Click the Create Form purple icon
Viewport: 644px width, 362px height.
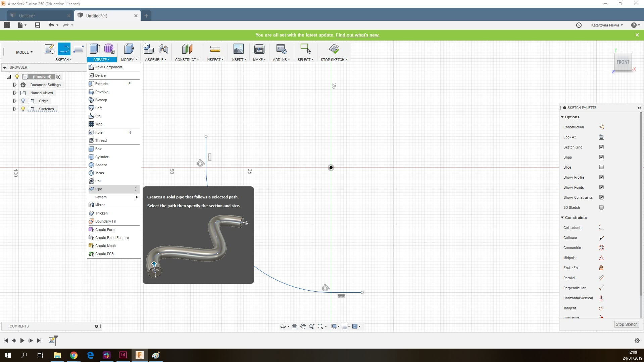[109, 49]
